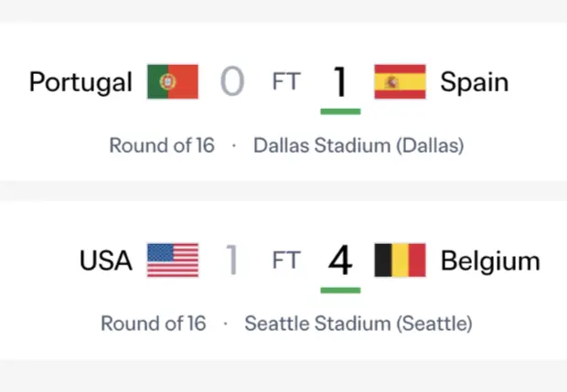This screenshot has height=392, width=567.
Task: Open Seattle Stadium (Seattle) venue text
Action: pyautogui.click(x=358, y=323)
